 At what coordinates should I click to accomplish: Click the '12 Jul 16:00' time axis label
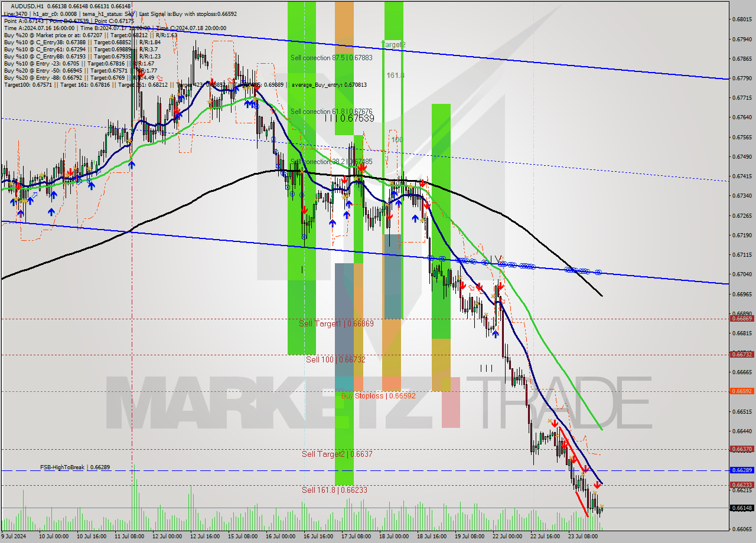tap(204, 537)
